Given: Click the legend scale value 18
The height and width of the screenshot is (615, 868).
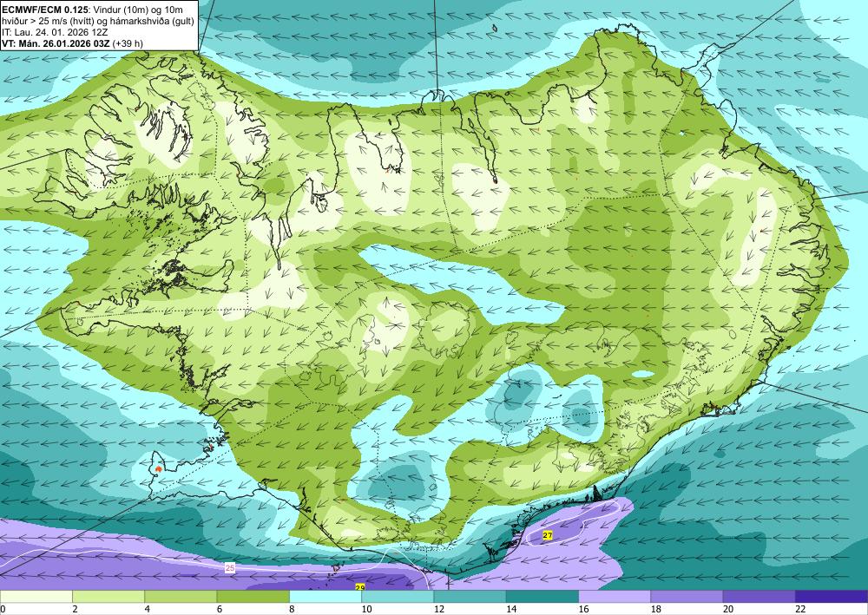Looking at the screenshot, I should coord(656,609).
